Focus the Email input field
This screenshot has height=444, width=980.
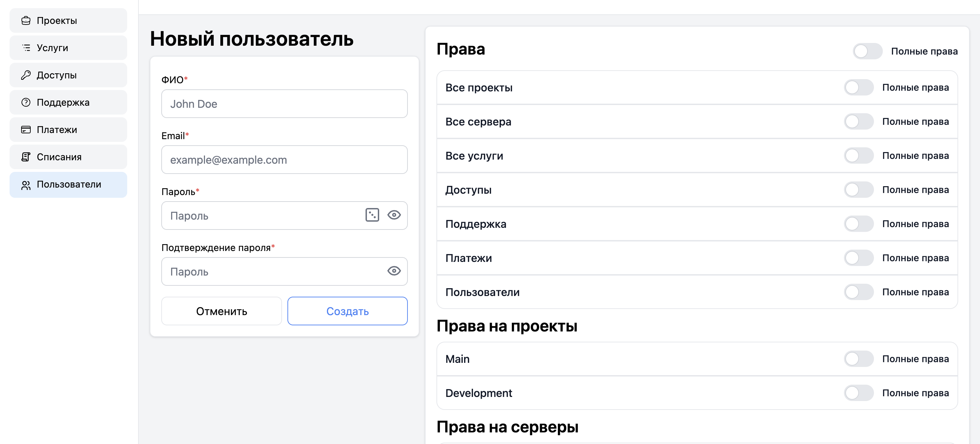[284, 159]
